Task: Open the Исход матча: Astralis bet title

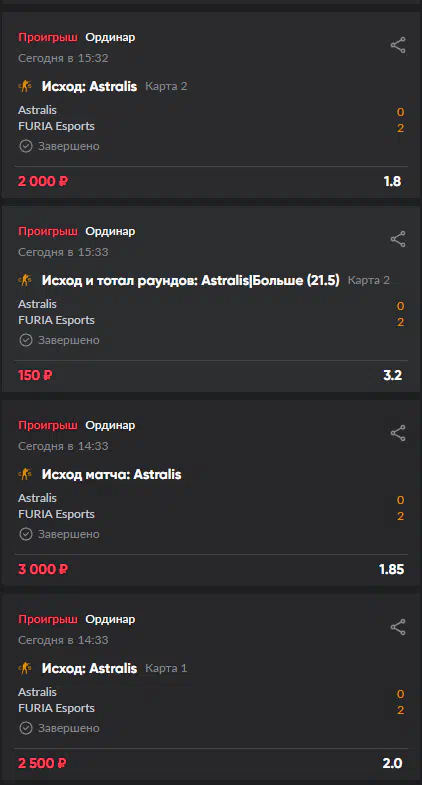Action: (111, 474)
